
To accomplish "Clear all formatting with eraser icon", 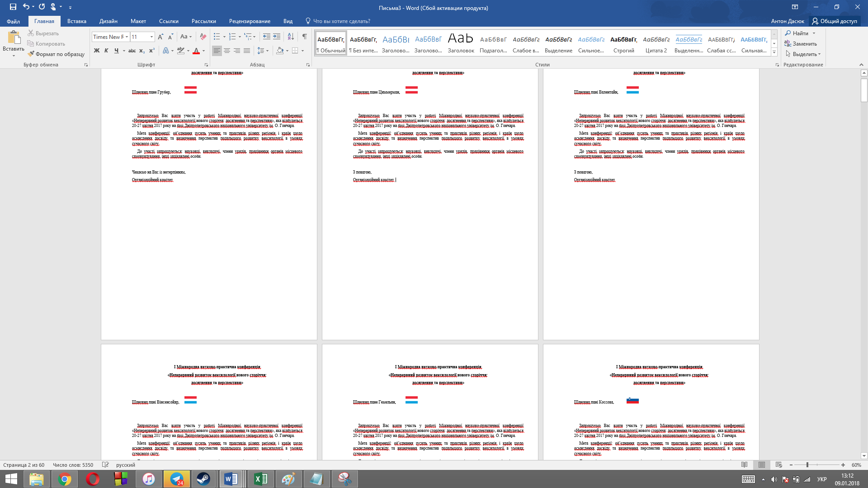I will point(203,37).
